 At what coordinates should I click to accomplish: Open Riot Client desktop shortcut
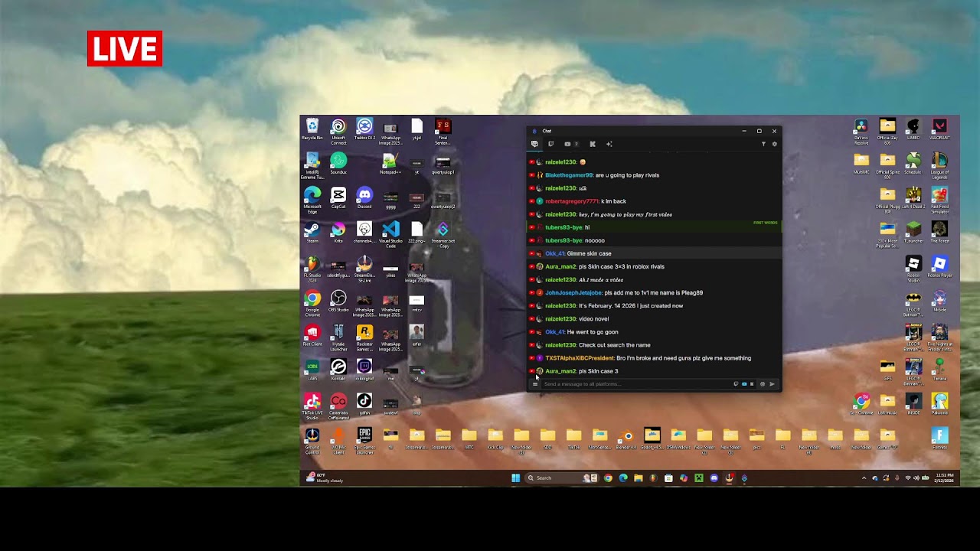click(312, 334)
